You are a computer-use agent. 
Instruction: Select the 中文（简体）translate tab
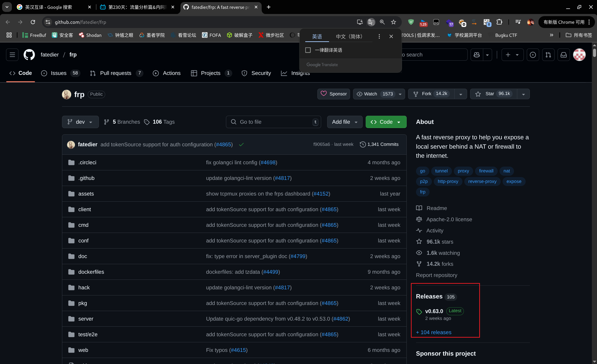[349, 36]
